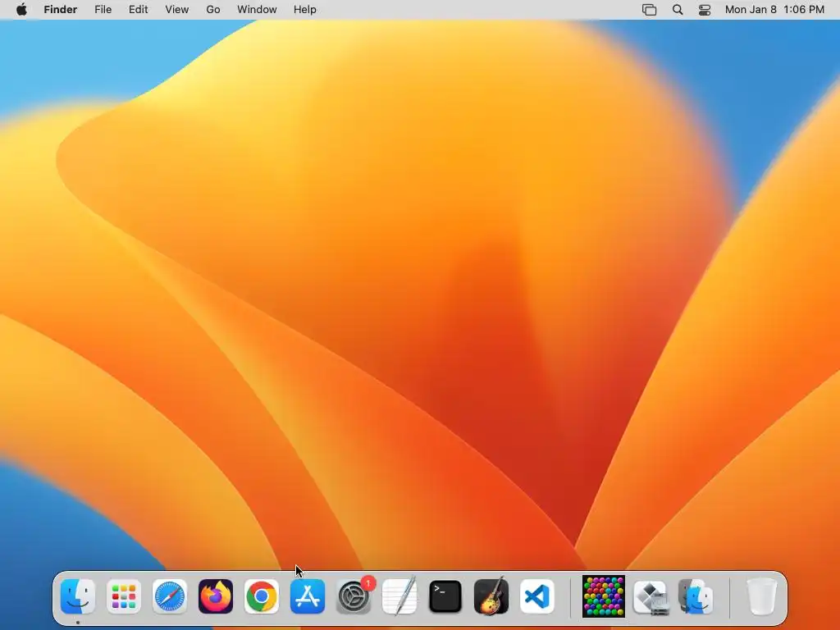Open Google Chrome from the Dock
Viewport: 840px width, 630px height.
(x=262, y=596)
